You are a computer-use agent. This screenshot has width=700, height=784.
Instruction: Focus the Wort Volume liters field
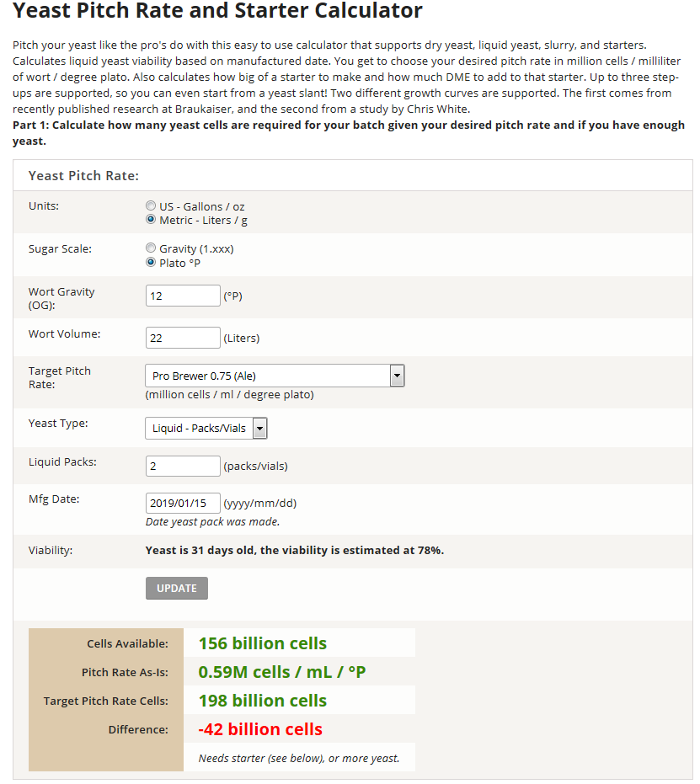click(183, 338)
